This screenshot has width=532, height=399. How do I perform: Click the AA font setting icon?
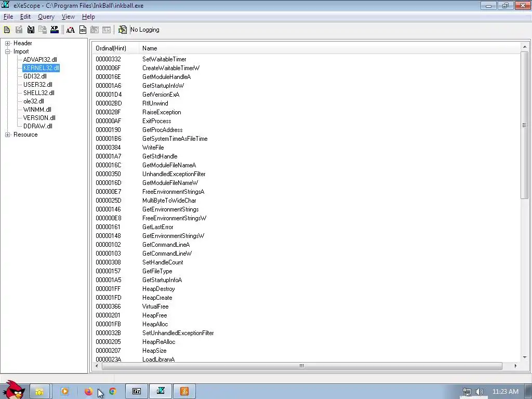pyautogui.click(x=71, y=30)
